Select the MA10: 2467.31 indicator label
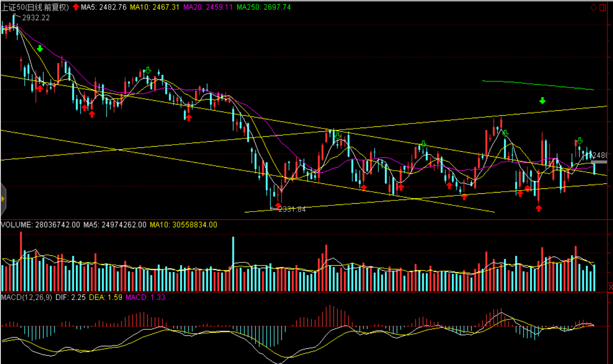This screenshot has height=364, width=613. (155, 7)
